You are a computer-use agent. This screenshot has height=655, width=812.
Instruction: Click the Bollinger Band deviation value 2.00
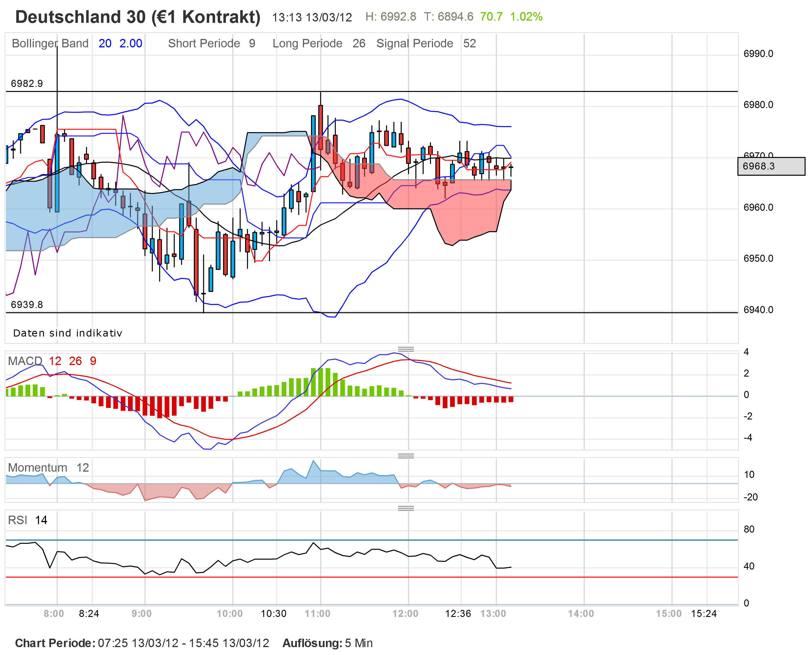tap(131, 44)
